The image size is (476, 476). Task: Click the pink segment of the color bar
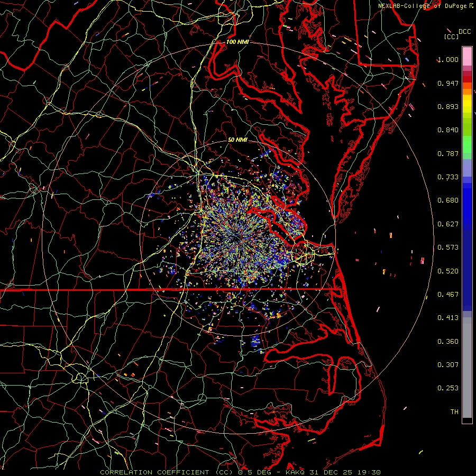point(467,56)
